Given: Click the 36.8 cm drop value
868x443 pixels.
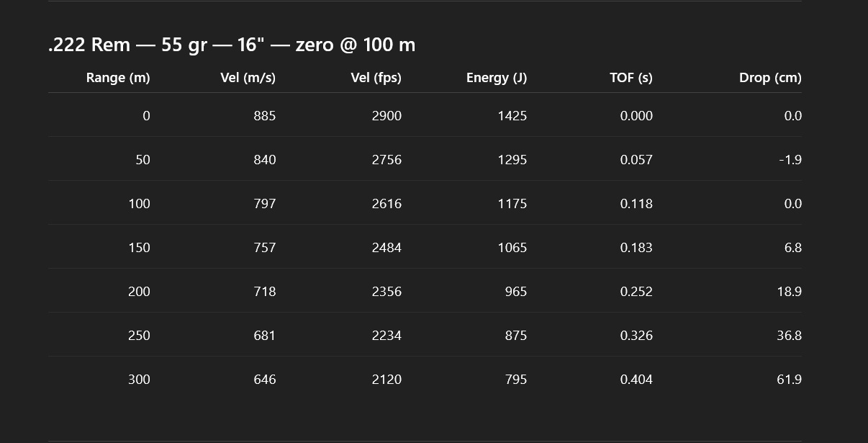Looking at the screenshot, I should point(789,336).
